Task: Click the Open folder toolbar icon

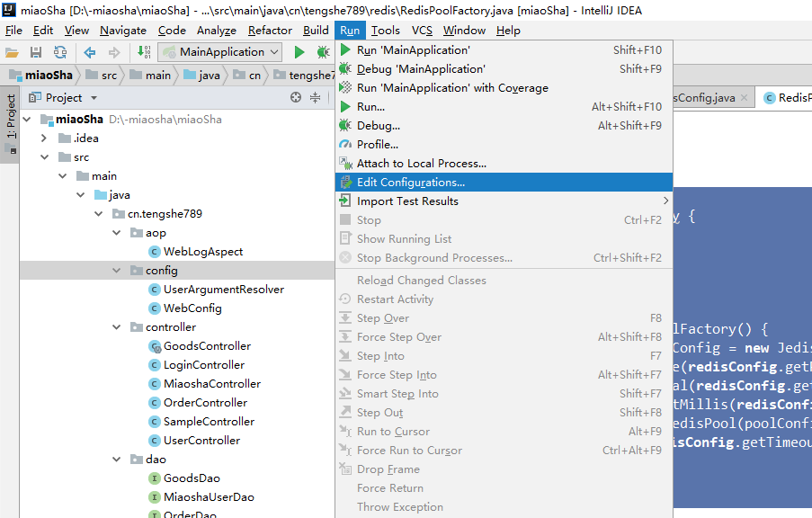Action: click(12, 52)
